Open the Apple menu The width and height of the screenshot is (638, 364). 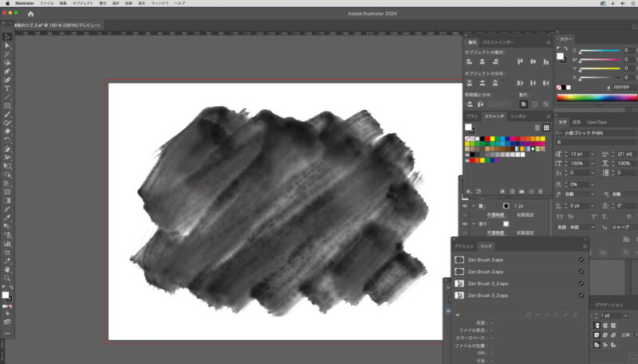(7, 3)
